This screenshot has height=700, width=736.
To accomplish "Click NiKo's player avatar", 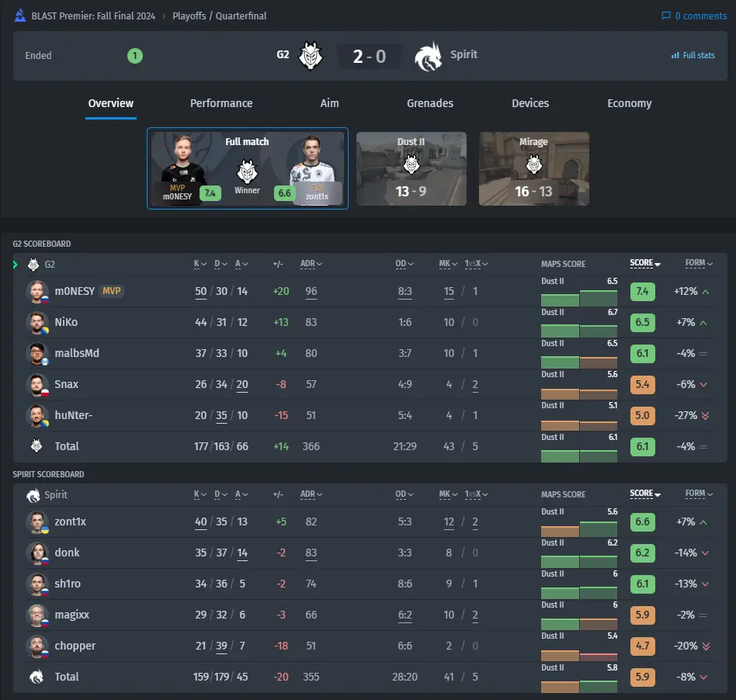I will coord(37,322).
